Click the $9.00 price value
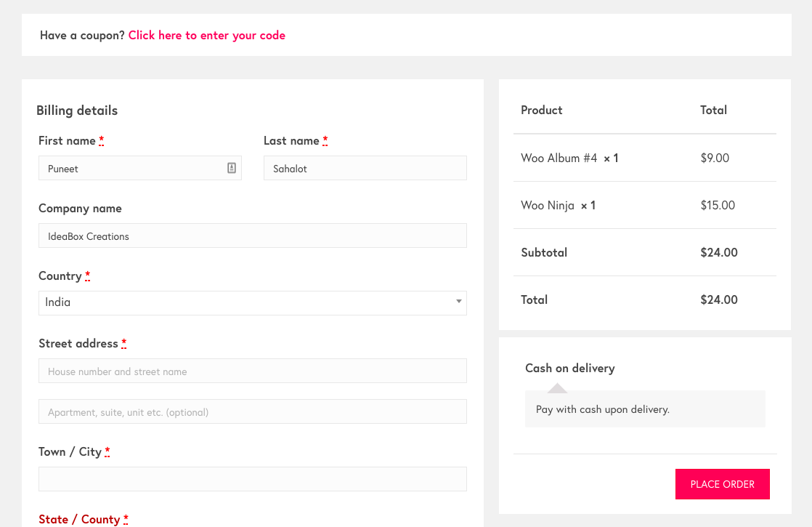Screen dimensions: 812x527 point(715,158)
